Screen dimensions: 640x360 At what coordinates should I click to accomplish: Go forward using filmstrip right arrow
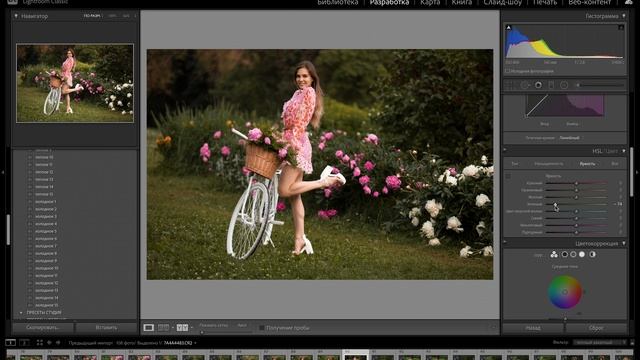pyautogui.click(x=58, y=342)
